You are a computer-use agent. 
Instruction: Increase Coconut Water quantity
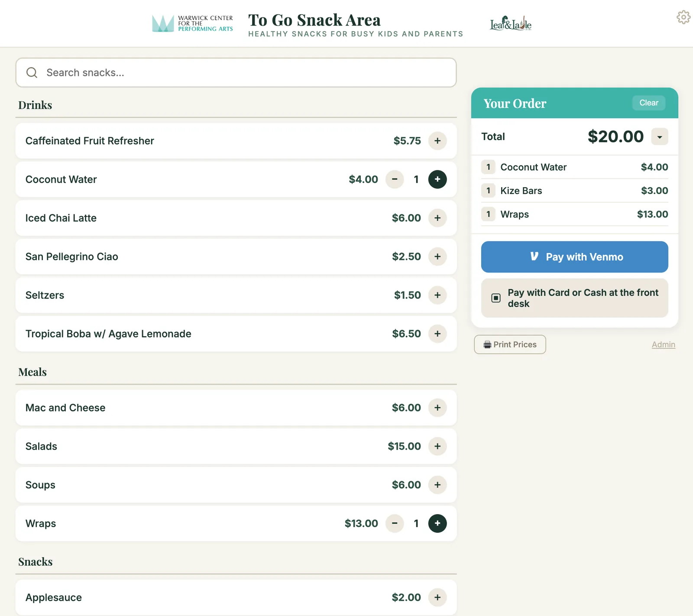click(437, 179)
